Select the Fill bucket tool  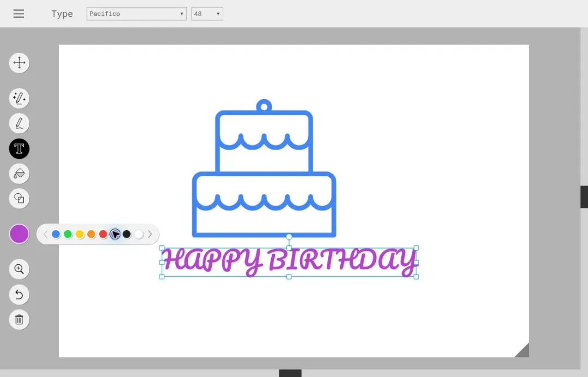tap(19, 174)
